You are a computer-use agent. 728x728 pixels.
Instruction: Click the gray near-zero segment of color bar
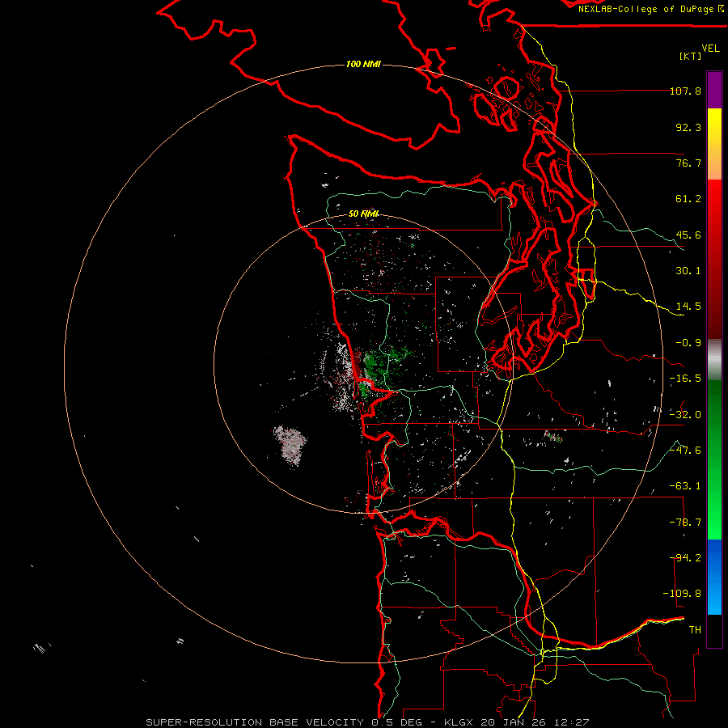click(x=714, y=360)
